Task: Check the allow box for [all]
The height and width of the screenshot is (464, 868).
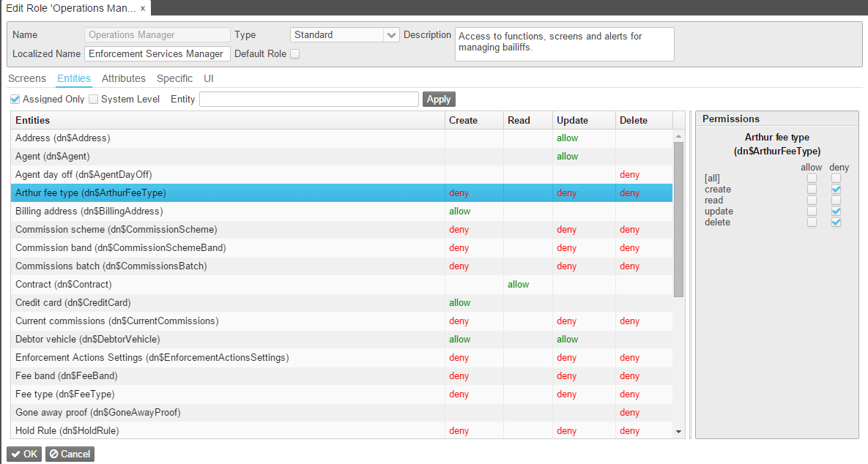Action: tap(812, 179)
